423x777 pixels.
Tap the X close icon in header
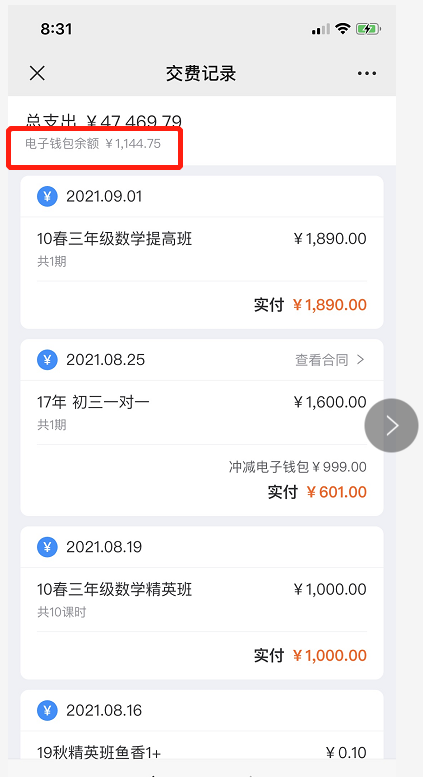pyautogui.click(x=37, y=73)
